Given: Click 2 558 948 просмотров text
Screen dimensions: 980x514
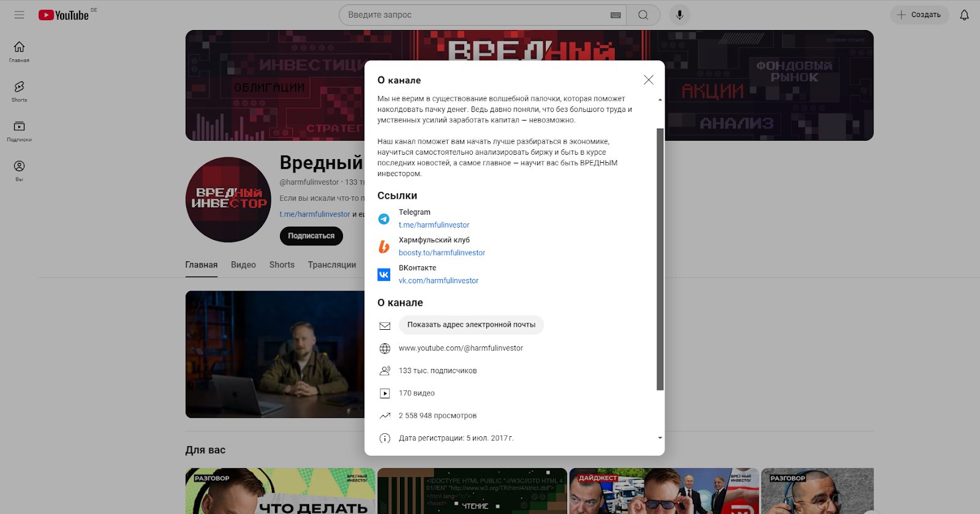Looking at the screenshot, I should coord(437,416).
